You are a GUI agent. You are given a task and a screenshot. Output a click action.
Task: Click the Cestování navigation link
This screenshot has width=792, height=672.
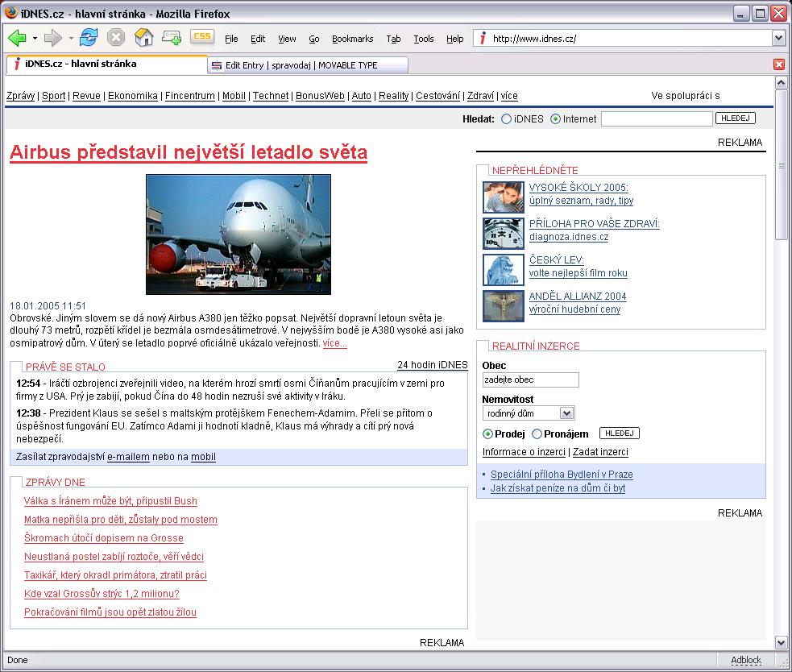coord(438,96)
